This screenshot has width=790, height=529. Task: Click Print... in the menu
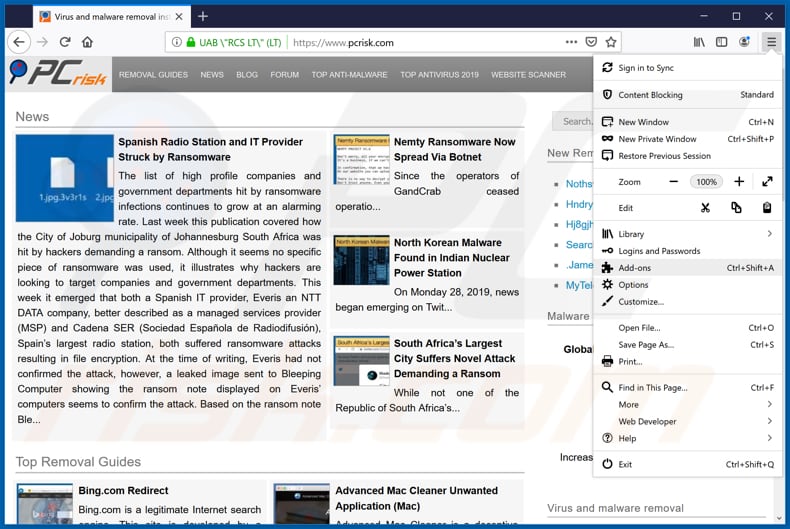(x=687, y=362)
